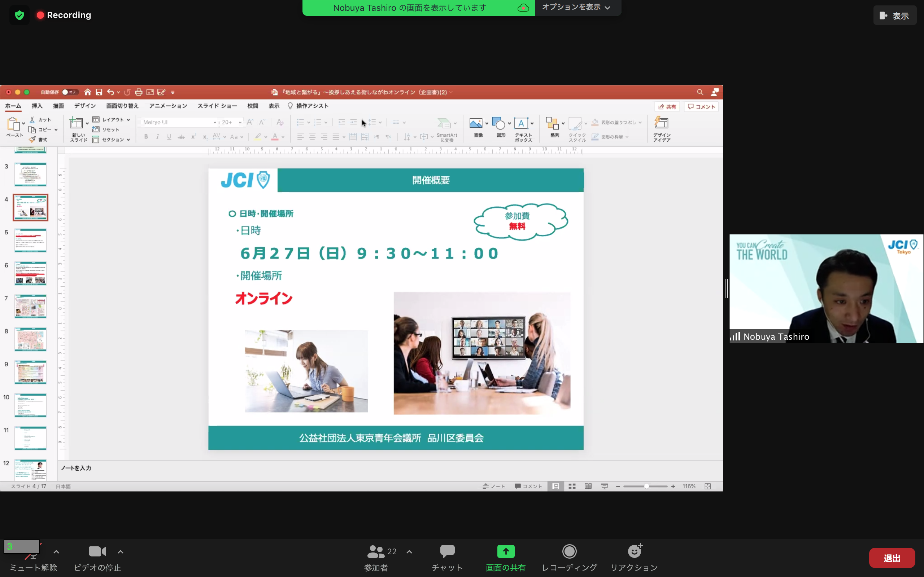Click the Share button in PowerPoint

667,107
